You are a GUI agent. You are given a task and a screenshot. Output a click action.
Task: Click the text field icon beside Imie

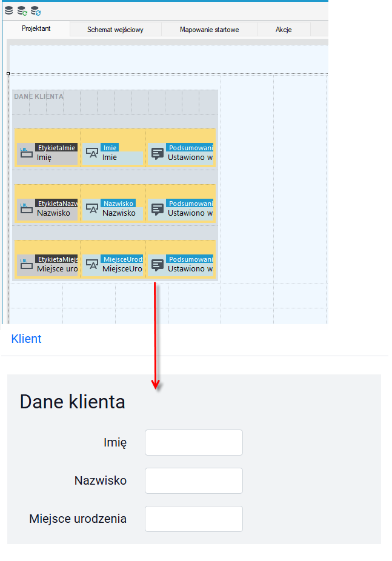point(92,153)
